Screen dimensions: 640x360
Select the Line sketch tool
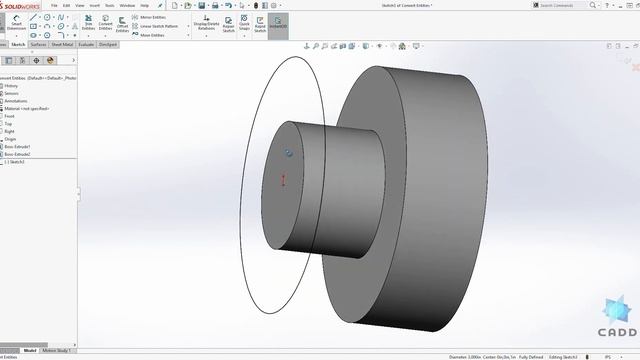(33, 17)
